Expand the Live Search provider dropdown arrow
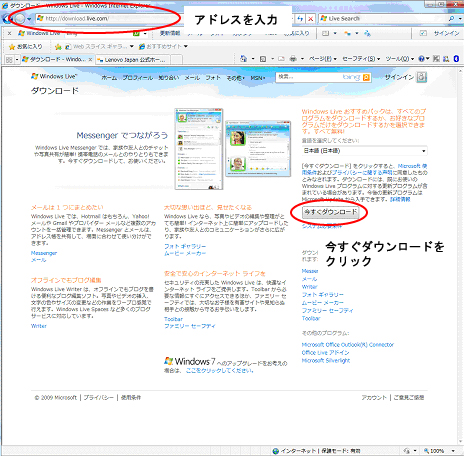 pos(460,19)
